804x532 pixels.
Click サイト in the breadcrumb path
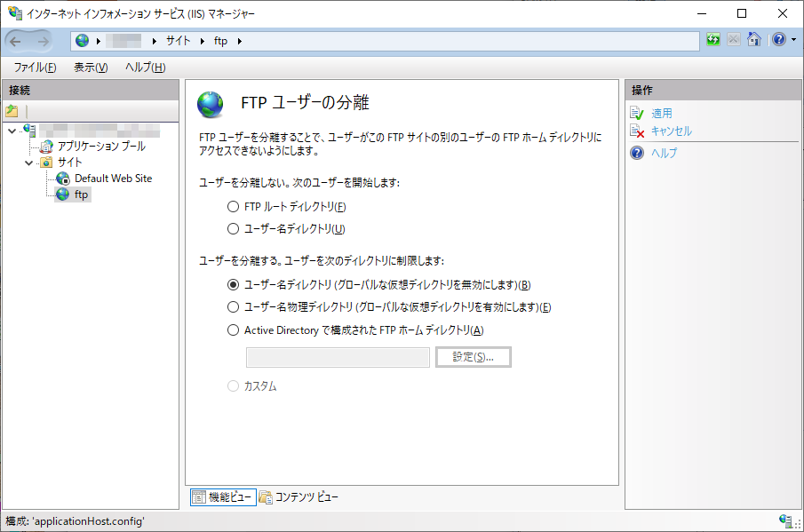tap(178, 41)
